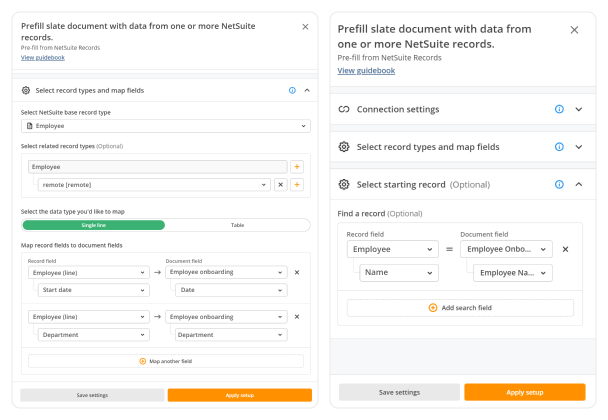The width and height of the screenshot is (608, 420).
Task: Click info icon in right panel's map fields header
Action: point(559,147)
